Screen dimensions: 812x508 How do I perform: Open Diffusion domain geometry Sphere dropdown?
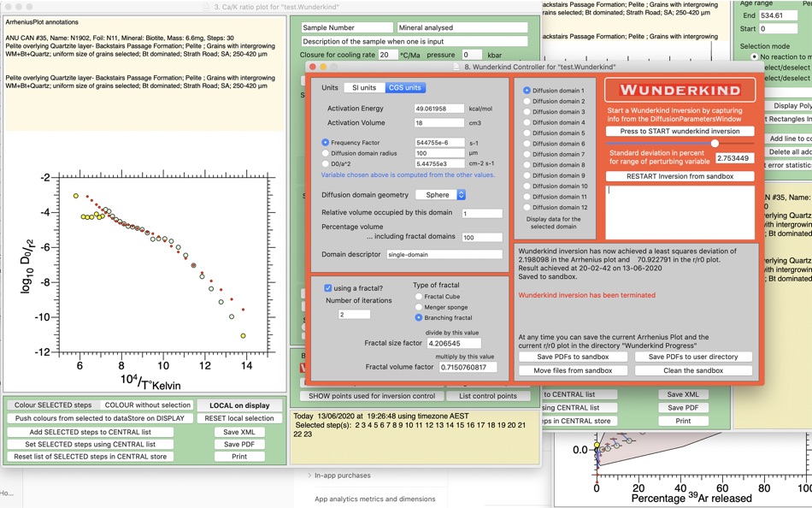(x=441, y=195)
